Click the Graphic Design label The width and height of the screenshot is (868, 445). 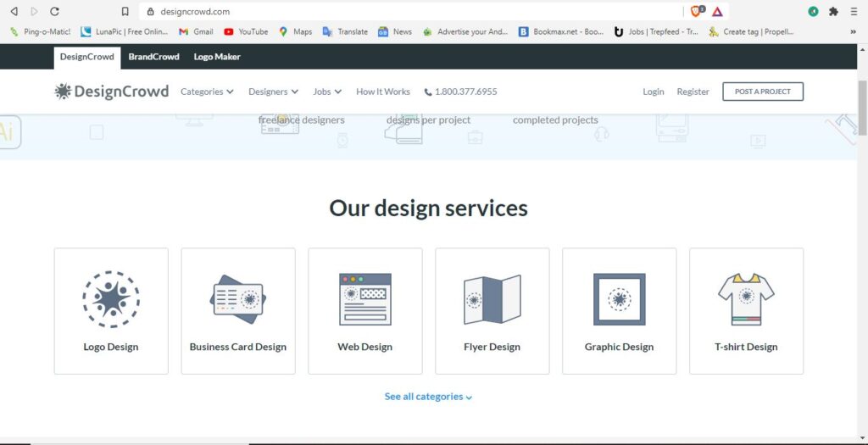pos(619,347)
